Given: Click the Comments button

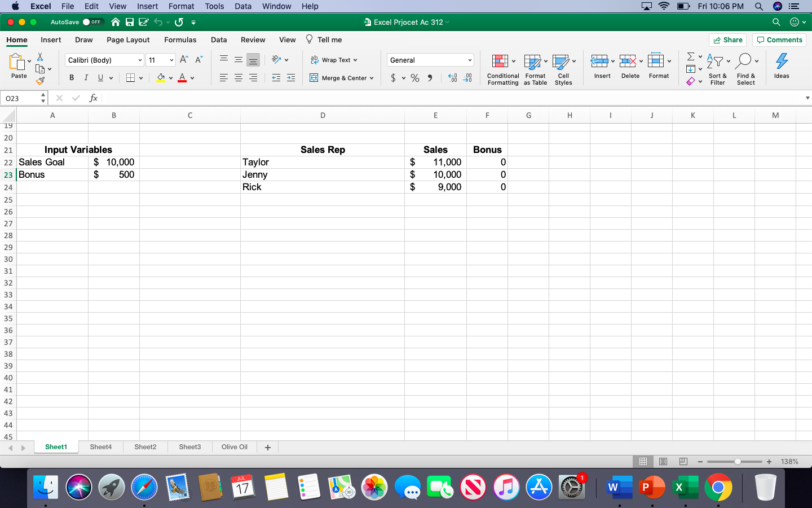Looking at the screenshot, I should pyautogui.click(x=779, y=40).
